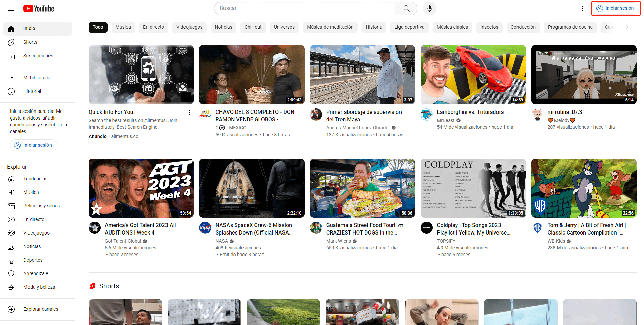The image size is (644, 325).
Task: Open Historial in the sidebar
Action: coord(38,91)
